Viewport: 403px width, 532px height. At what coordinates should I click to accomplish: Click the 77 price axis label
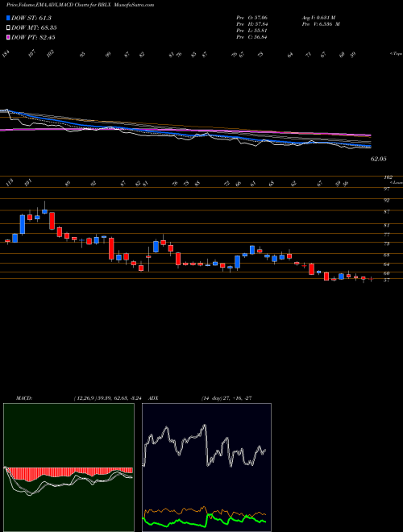click(x=386, y=235)
